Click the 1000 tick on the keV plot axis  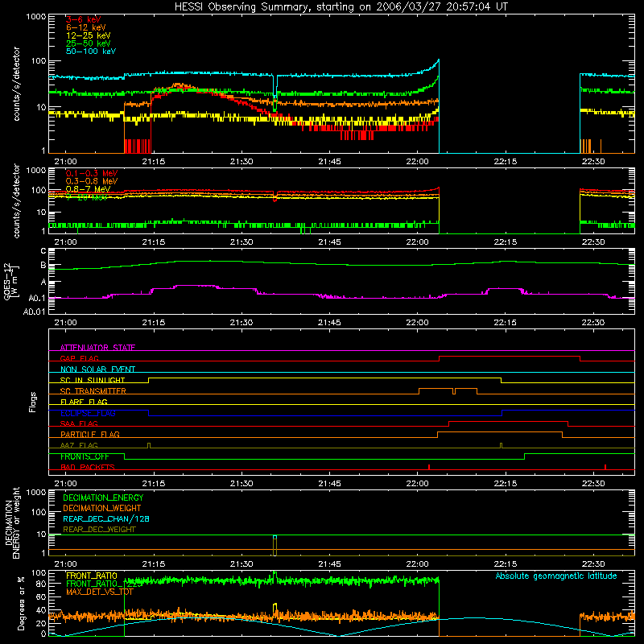35,17
